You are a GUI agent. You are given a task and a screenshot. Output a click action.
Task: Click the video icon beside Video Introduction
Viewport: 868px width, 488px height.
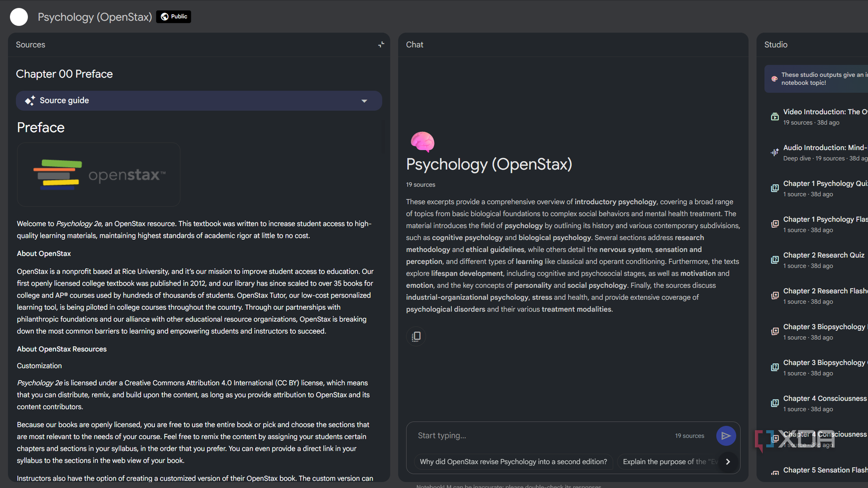(x=775, y=117)
